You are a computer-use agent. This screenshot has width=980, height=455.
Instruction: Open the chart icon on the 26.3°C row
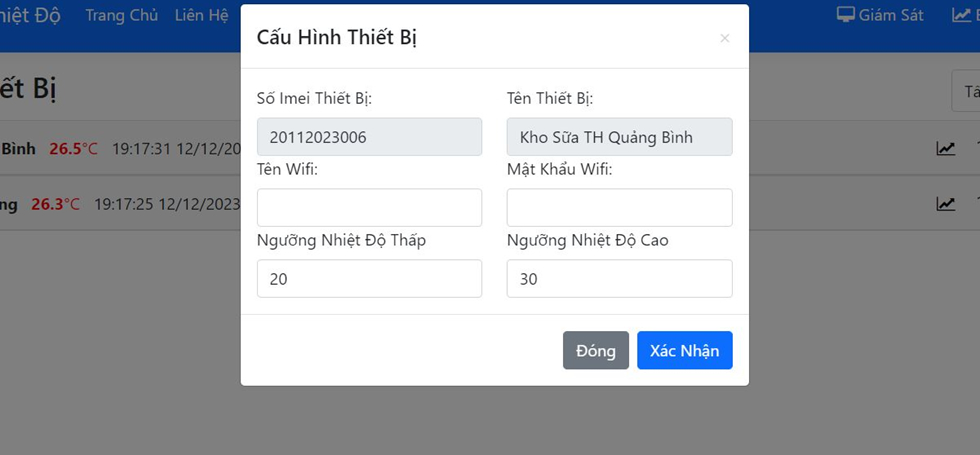(945, 204)
